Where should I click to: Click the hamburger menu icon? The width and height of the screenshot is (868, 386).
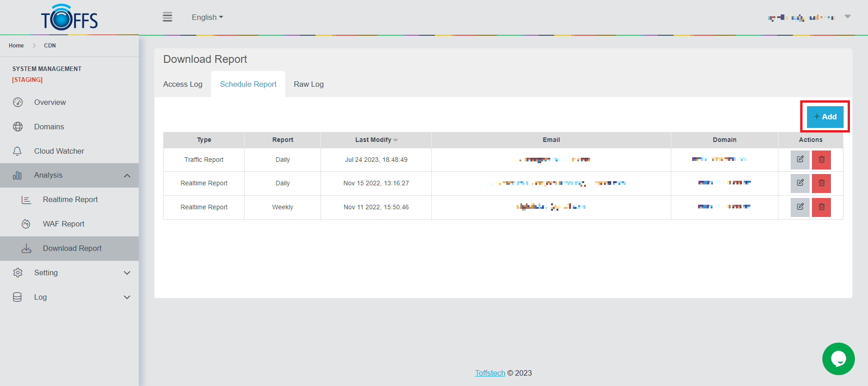[x=167, y=17]
